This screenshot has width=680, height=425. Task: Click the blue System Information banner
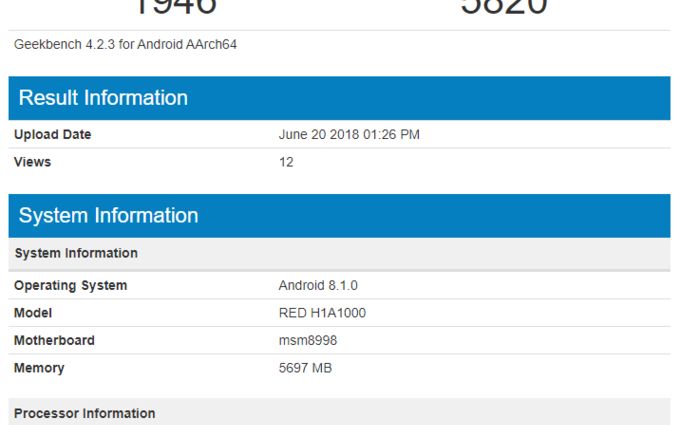108,216
